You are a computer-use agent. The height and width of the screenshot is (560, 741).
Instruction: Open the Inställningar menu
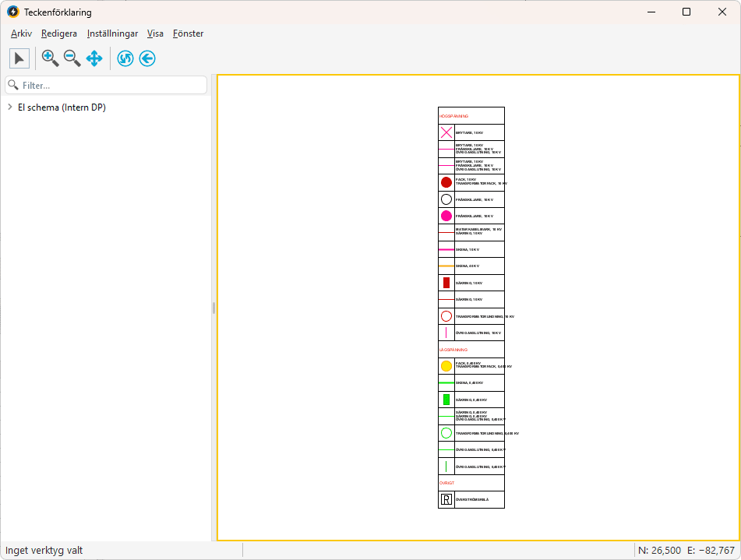tap(112, 33)
